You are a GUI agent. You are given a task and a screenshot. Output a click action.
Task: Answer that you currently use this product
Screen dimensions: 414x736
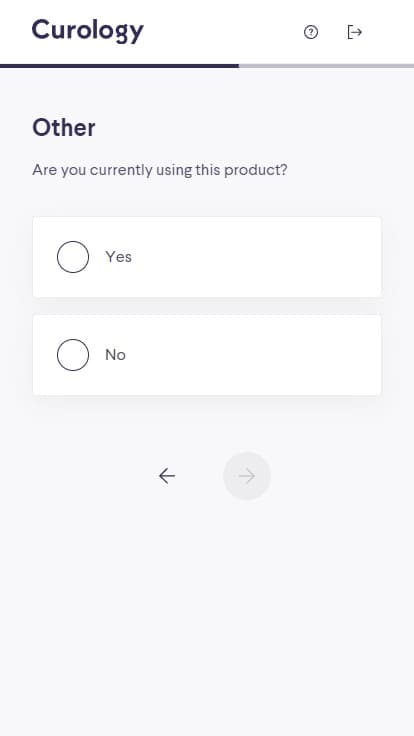[x=207, y=257]
